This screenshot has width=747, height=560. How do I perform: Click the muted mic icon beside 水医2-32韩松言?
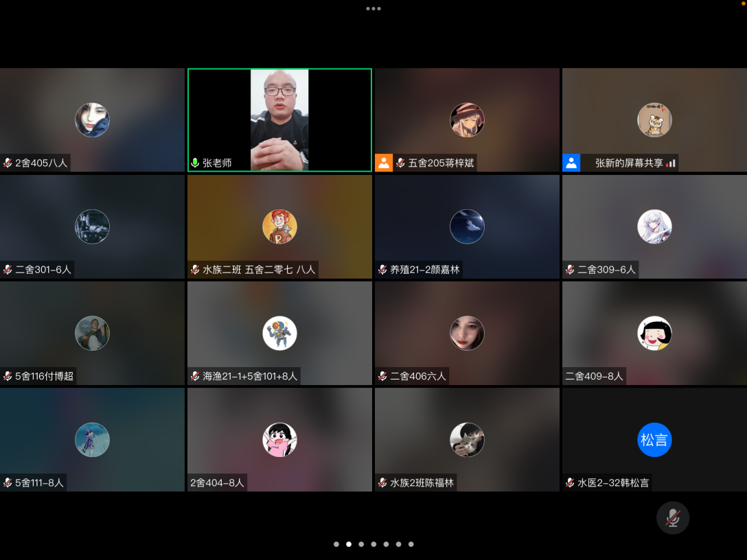click(x=570, y=483)
